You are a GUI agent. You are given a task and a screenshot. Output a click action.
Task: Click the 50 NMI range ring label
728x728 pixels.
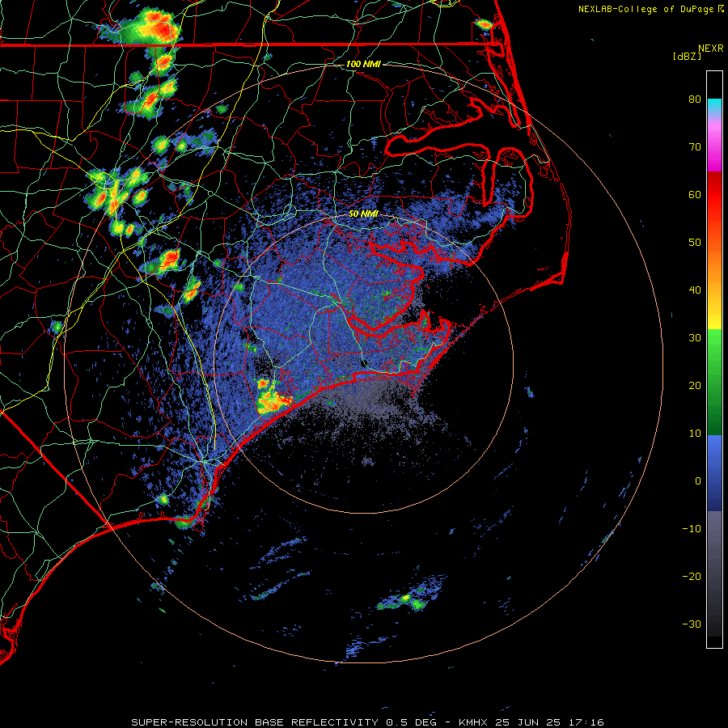point(363,214)
